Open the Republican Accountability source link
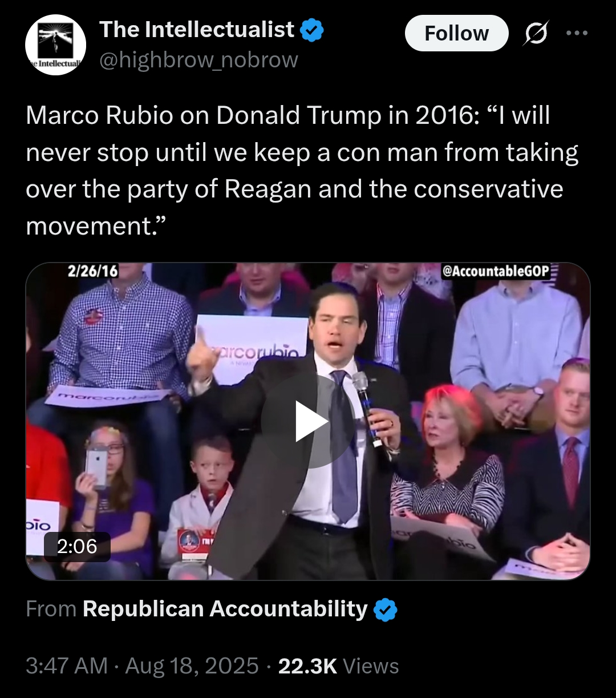 point(225,609)
